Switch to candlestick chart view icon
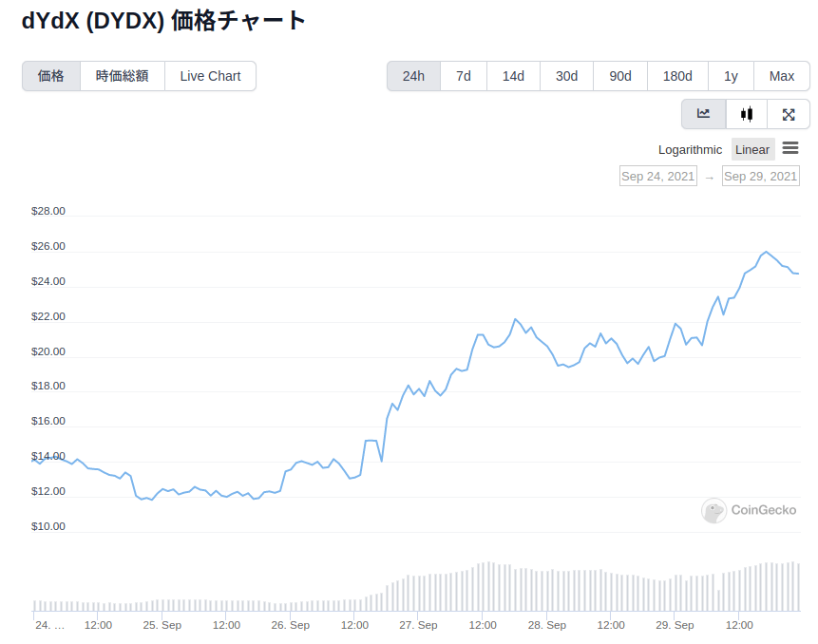 pyautogui.click(x=747, y=114)
